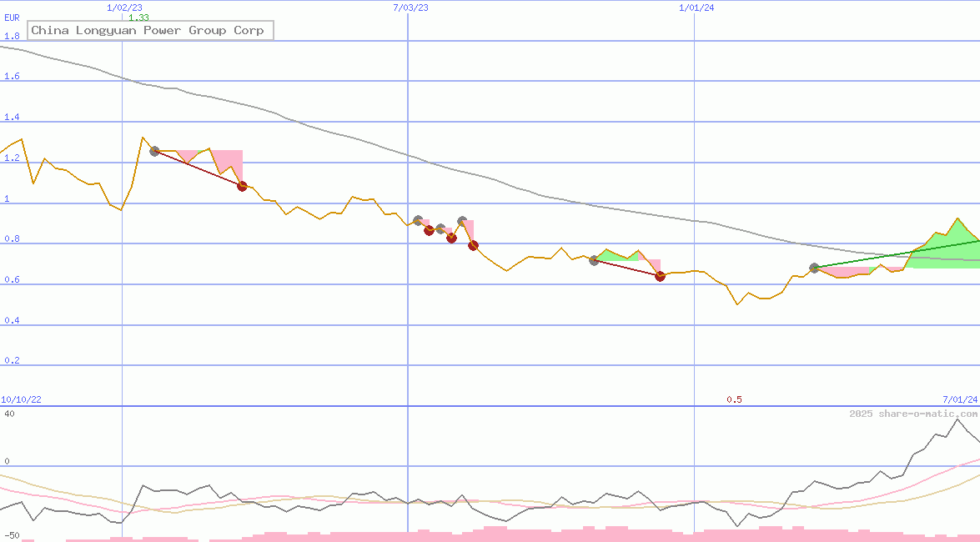Click the green 1.33 high price label
Image resolution: width=980 pixels, height=542 pixels.
click(138, 18)
